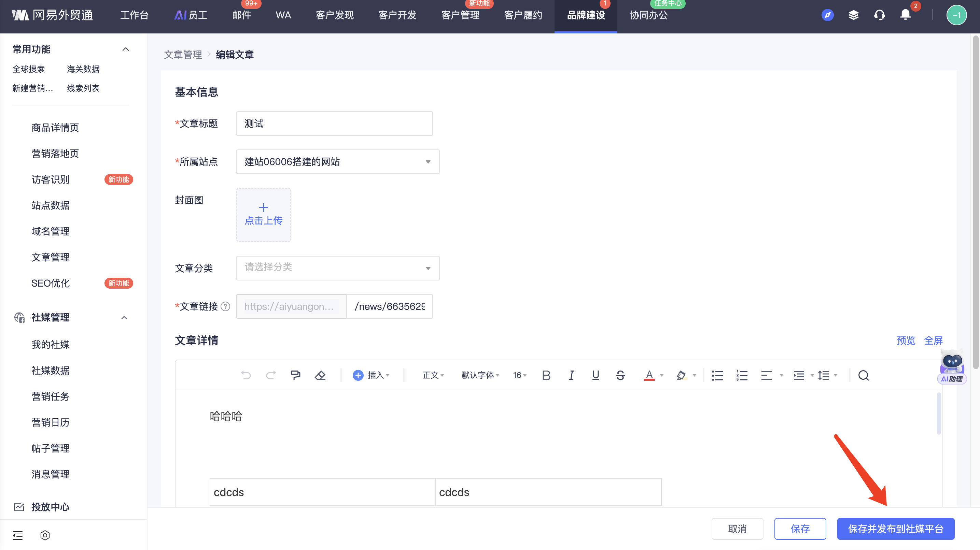
Task: Switch to the 客户管理 top tab
Action: click(460, 15)
